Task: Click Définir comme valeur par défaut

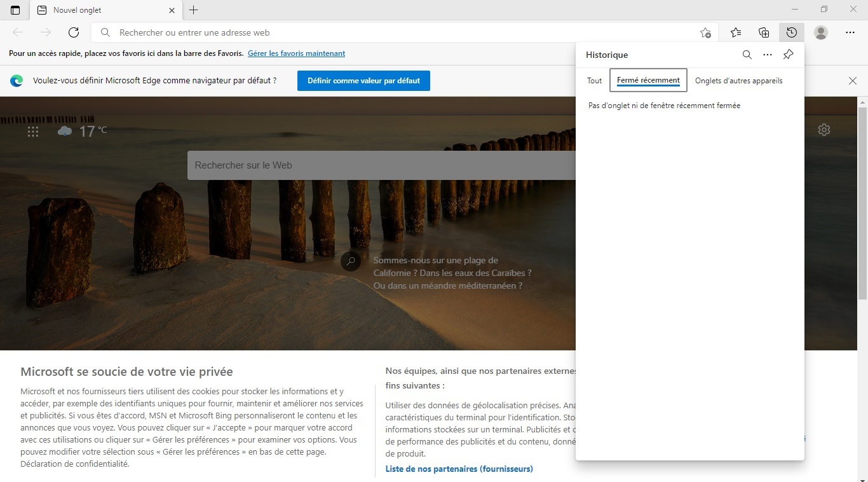Action: (363, 81)
